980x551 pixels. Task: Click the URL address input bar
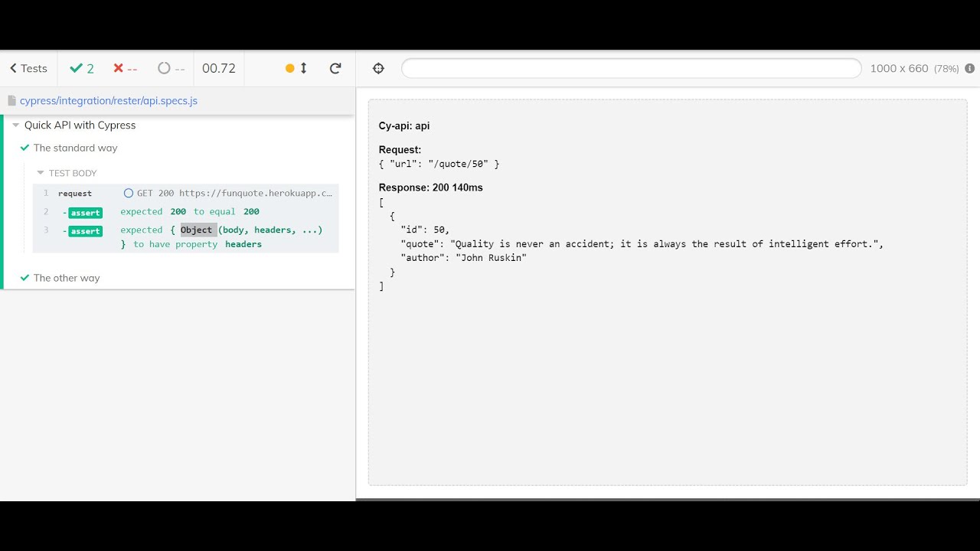(x=632, y=68)
